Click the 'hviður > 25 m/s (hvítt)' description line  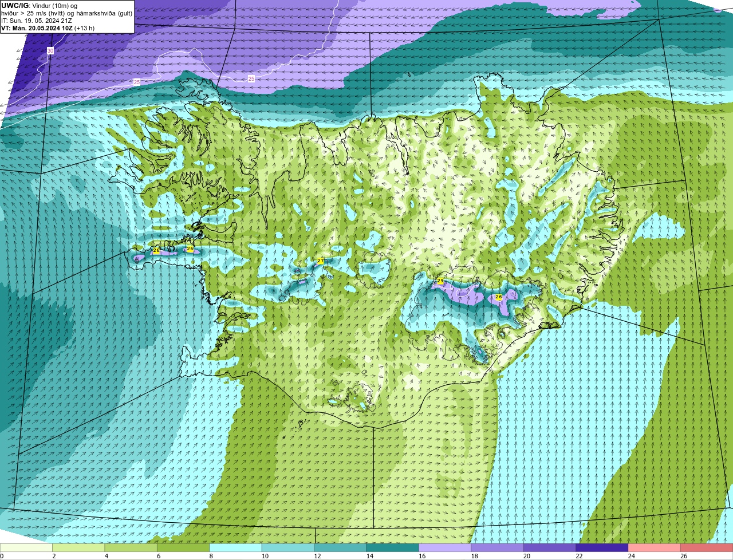[x=34, y=13]
